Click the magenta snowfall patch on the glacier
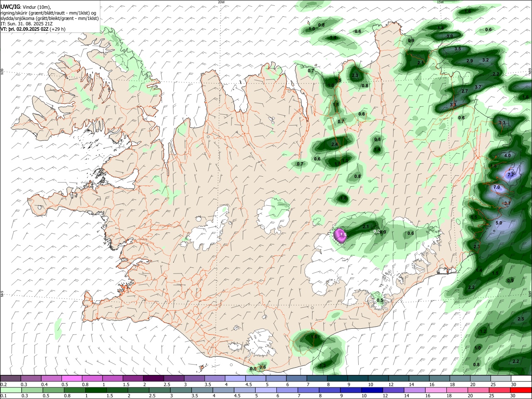Image resolution: width=532 pixels, height=399 pixels. click(x=340, y=235)
